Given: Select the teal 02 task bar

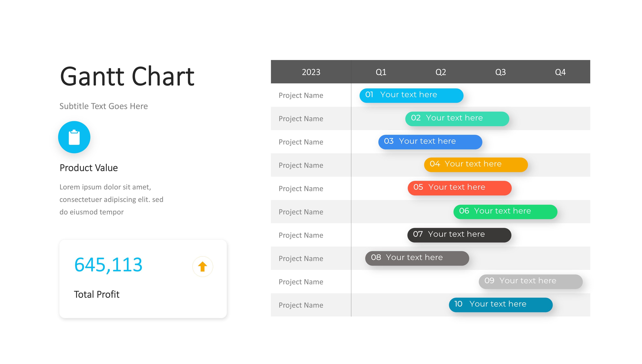Looking at the screenshot, I should coord(457,119).
